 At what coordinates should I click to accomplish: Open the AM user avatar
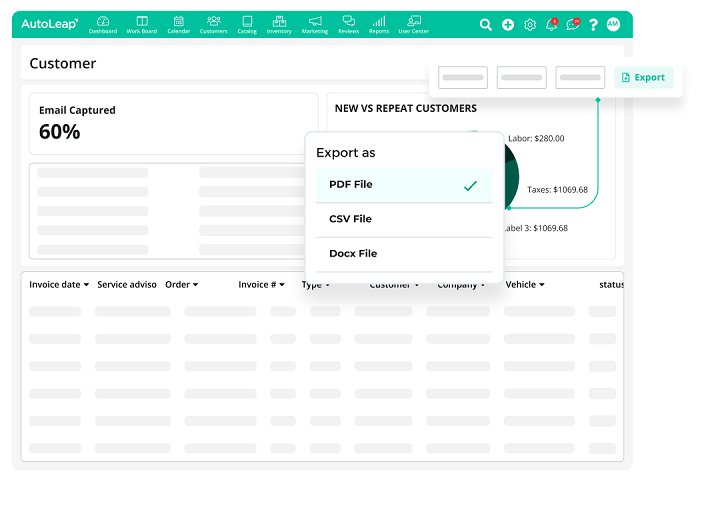pos(613,24)
